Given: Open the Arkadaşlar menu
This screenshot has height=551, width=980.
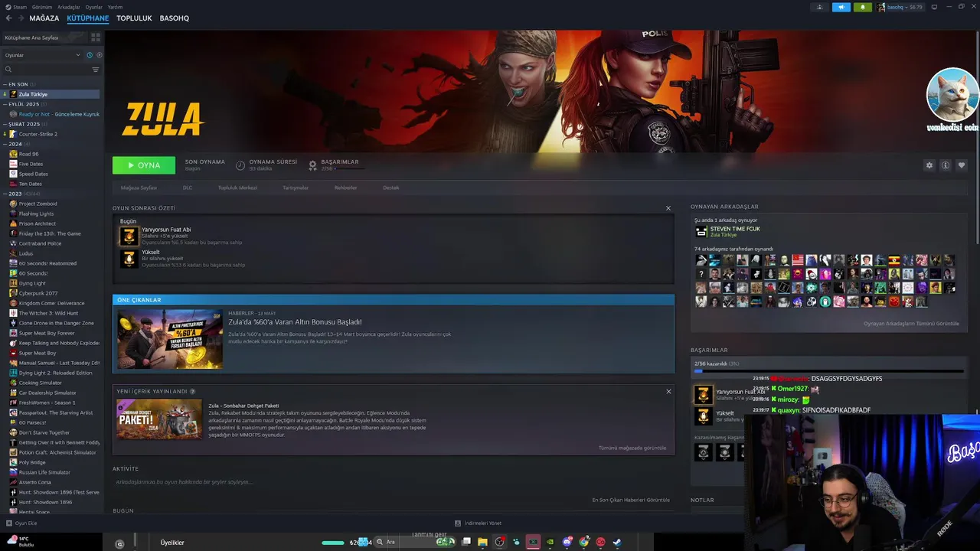Looking at the screenshot, I should pos(68,7).
